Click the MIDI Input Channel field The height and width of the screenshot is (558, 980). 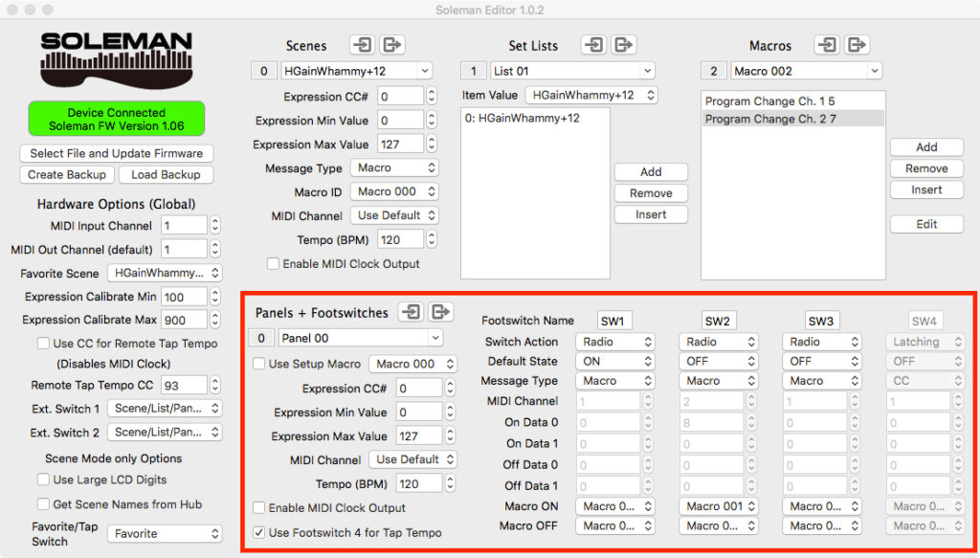[x=185, y=226]
